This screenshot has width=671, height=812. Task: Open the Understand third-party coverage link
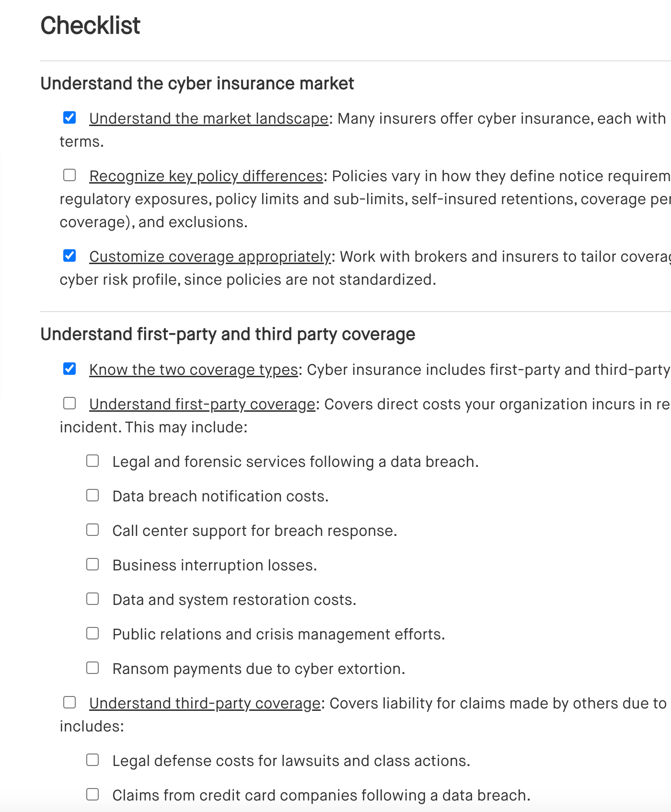pos(204,703)
